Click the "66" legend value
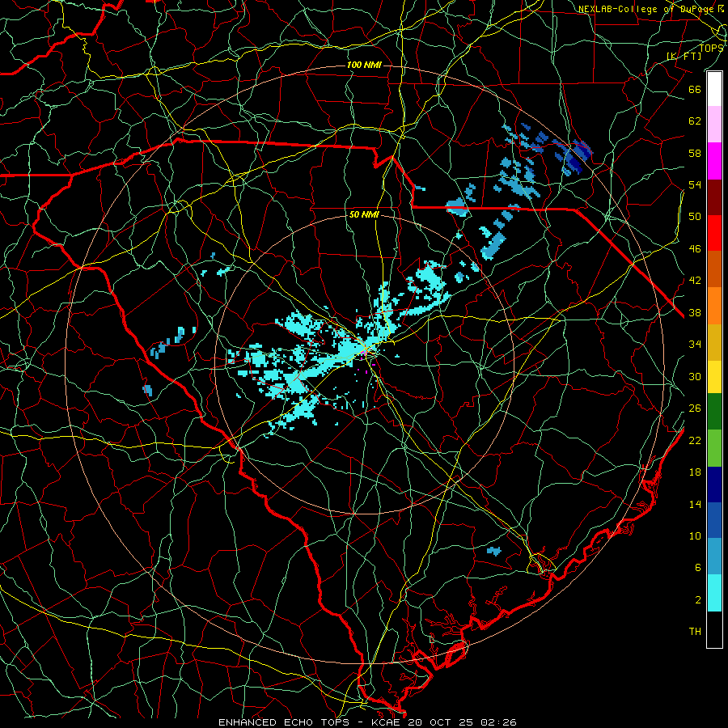728x728 pixels. click(x=695, y=90)
